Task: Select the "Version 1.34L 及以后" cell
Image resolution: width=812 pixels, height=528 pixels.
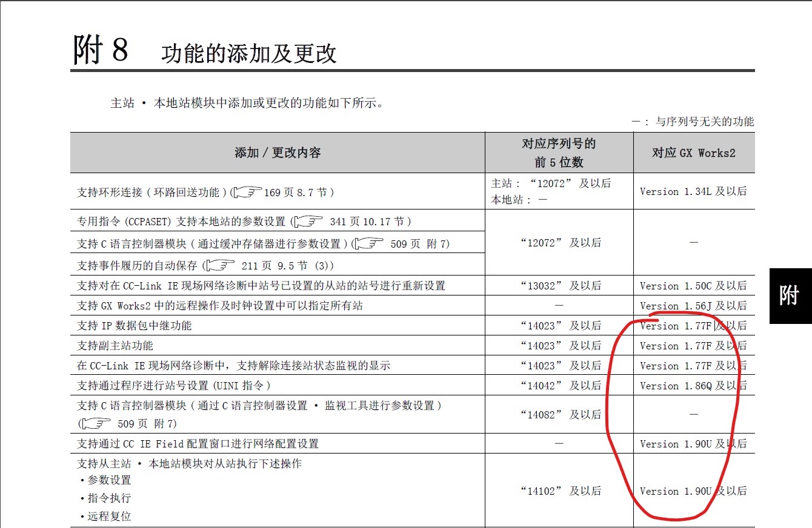Action: pos(693,191)
